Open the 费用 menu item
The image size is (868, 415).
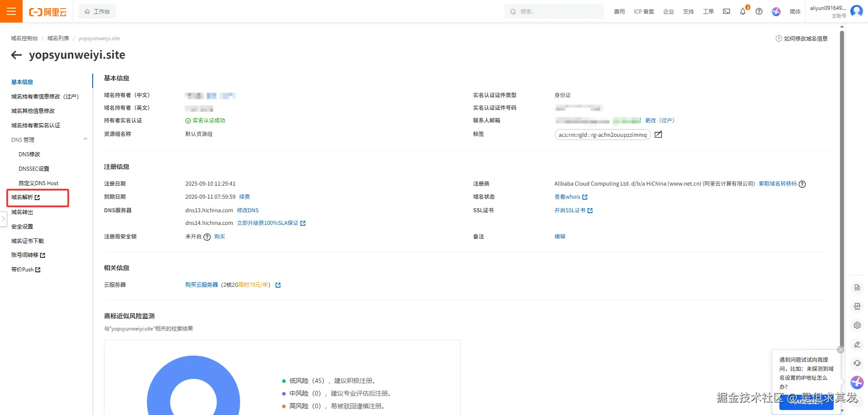click(x=619, y=12)
